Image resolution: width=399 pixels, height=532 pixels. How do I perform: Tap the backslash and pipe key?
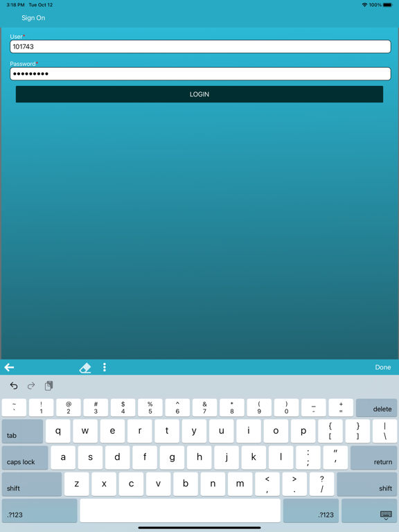point(384,432)
